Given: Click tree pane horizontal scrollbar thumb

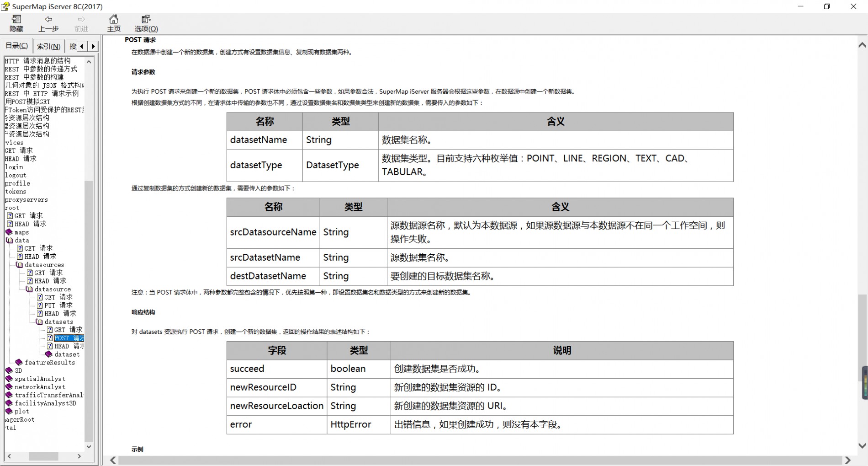Looking at the screenshot, I should pyautogui.click(x=43, y=456).
